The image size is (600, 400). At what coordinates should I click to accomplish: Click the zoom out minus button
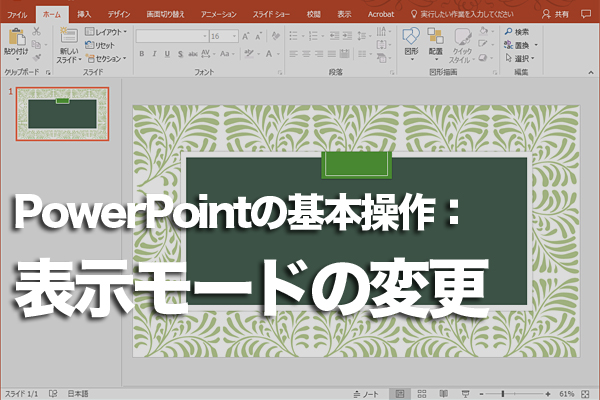482,394
